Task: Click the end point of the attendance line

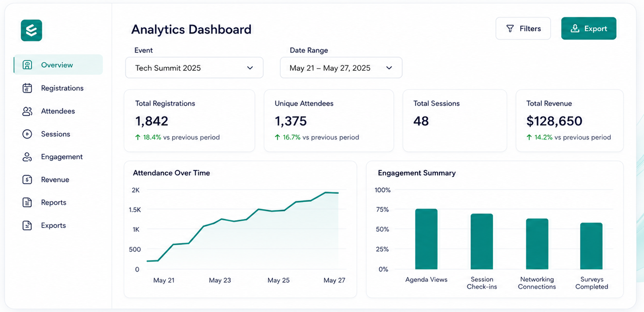Action: [338, 193]
